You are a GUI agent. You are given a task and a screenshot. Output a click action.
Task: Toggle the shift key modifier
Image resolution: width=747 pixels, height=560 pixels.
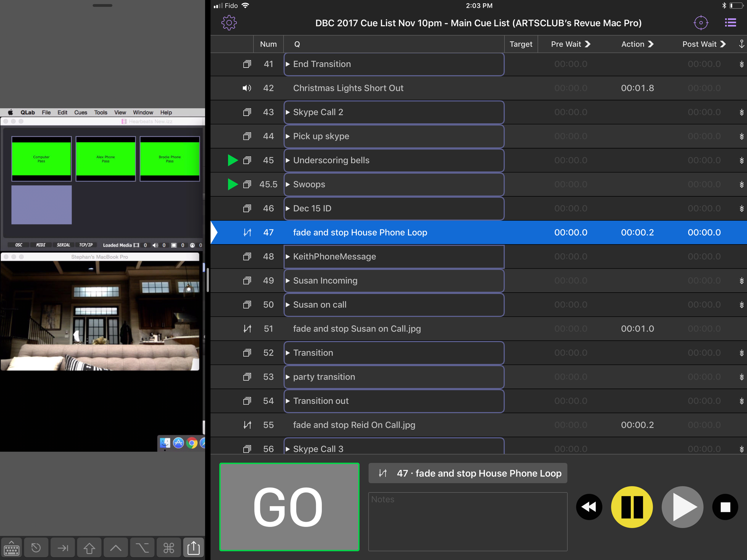89,548
